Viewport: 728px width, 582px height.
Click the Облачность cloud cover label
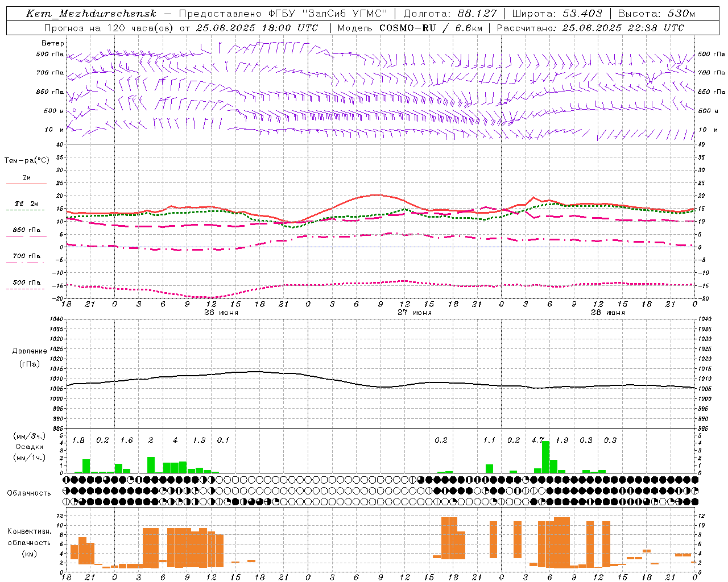(x=29, y=493)
